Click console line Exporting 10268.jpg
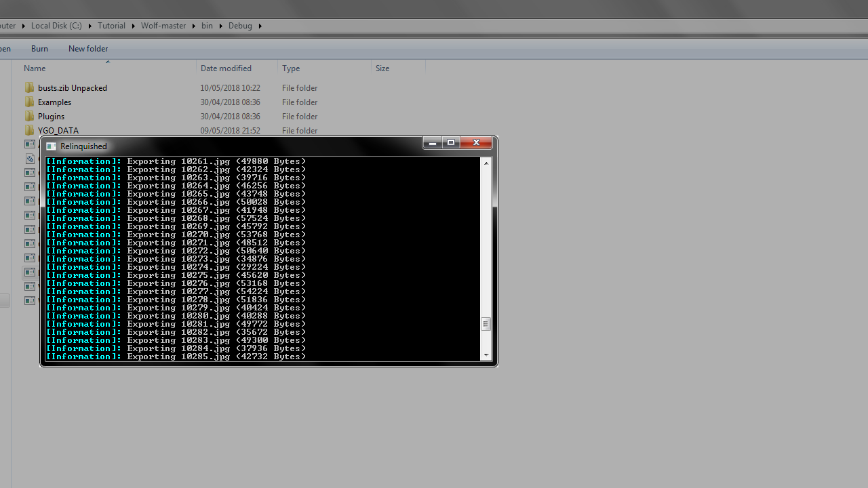868x488 pixels. click(176, 218)
